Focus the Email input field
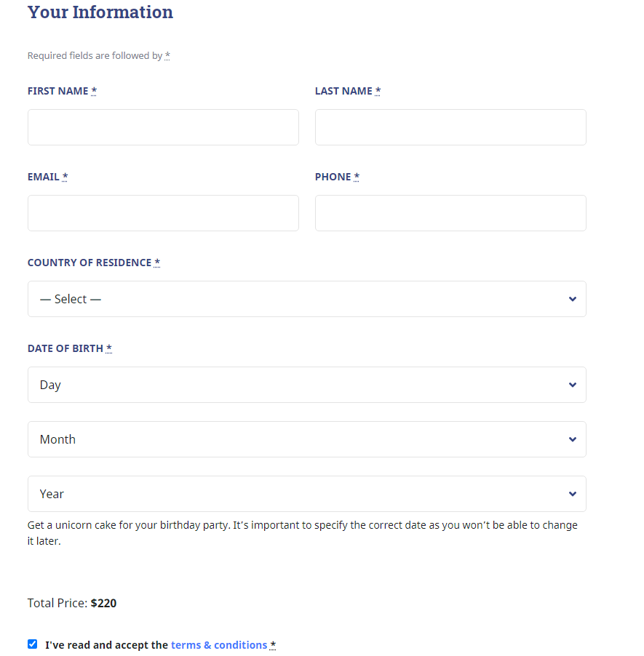Viewport: 644px width, 656px height. (163, 213)
